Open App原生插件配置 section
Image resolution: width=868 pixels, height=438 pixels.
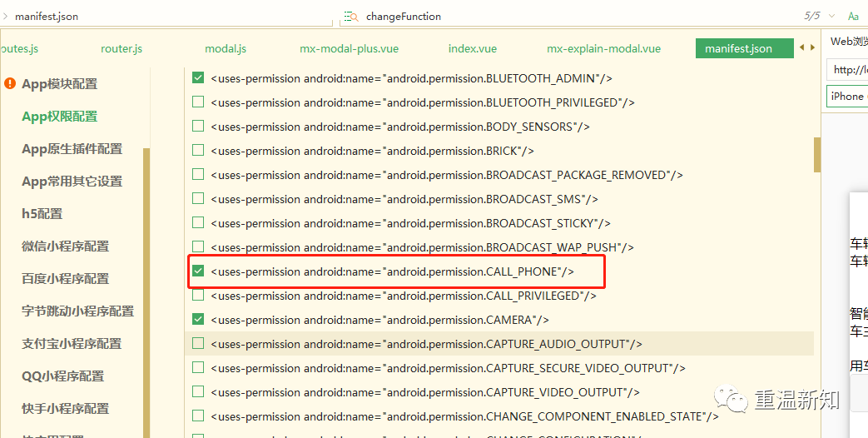(x=72, y=149)
